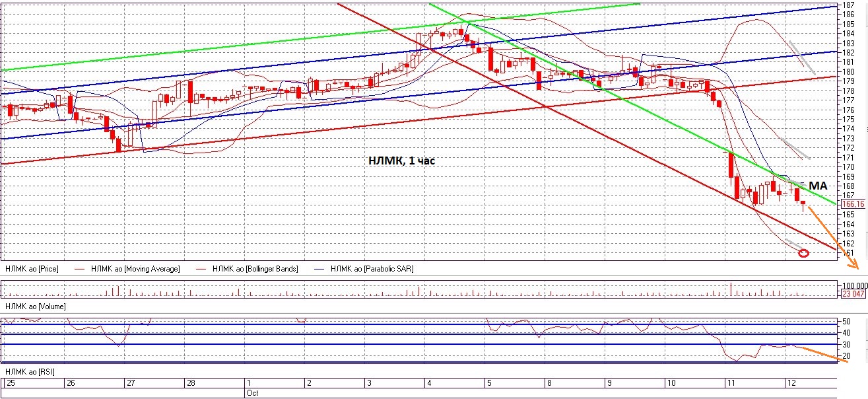Click date label 5 on time axis
868x399 pixels.
488,383
